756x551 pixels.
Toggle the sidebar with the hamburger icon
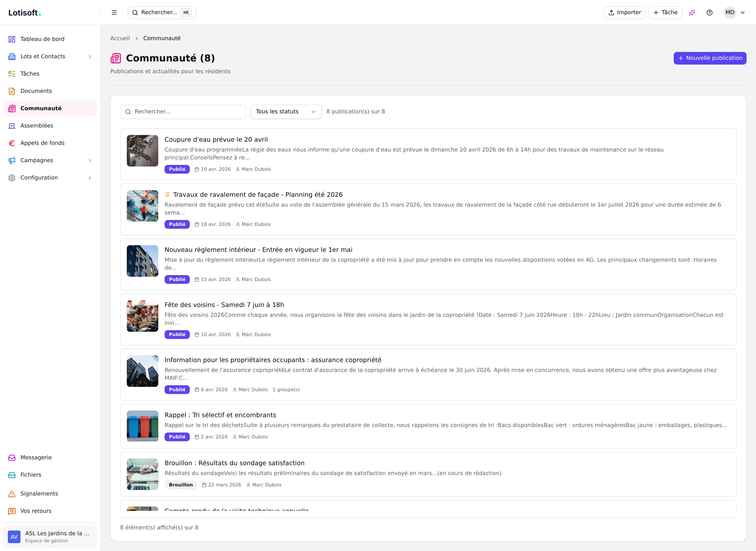coord(114,13)
